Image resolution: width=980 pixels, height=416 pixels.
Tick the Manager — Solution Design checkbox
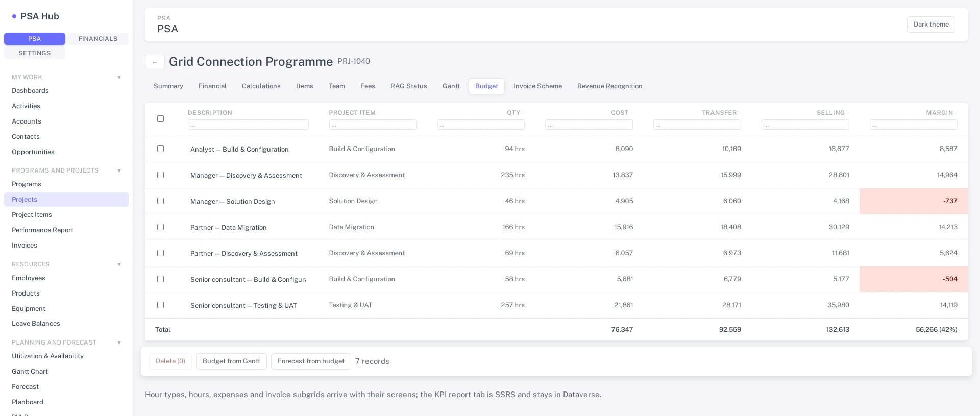click(160, 201)
